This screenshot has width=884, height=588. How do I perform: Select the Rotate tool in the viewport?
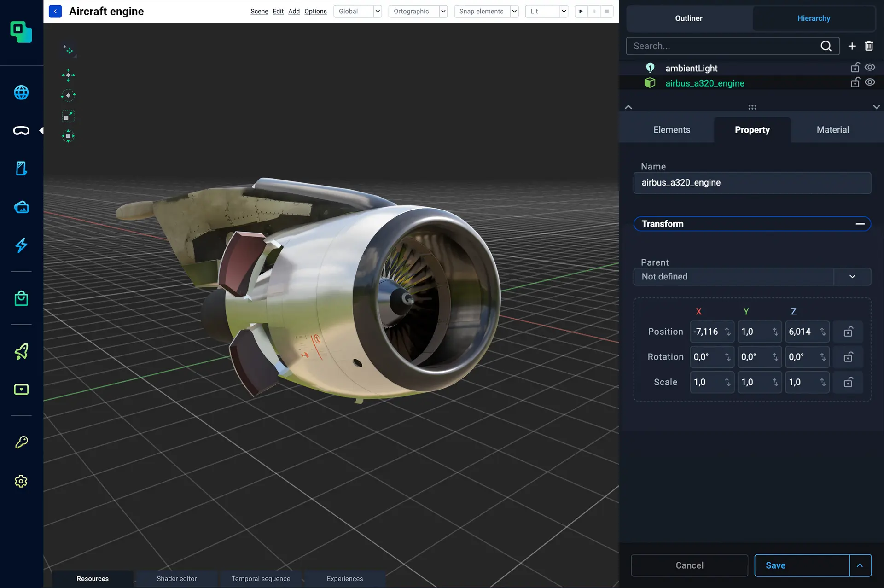[x=68, y=95]
